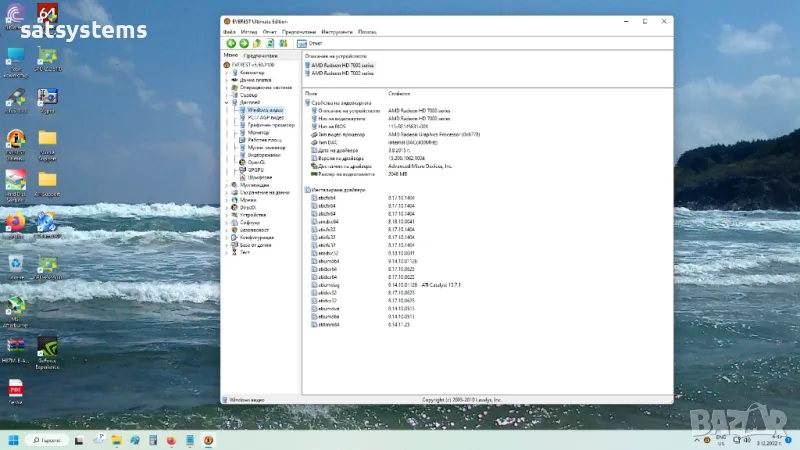Expand the Security (Безопасност) tree node

pyautogui.click(x=227, y=230)
